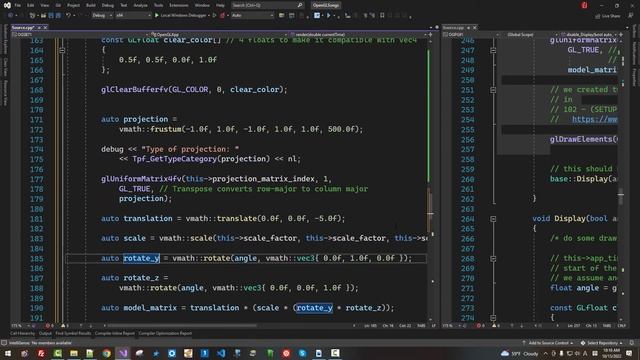Pin the right pane Source.cpp tab

469,27
